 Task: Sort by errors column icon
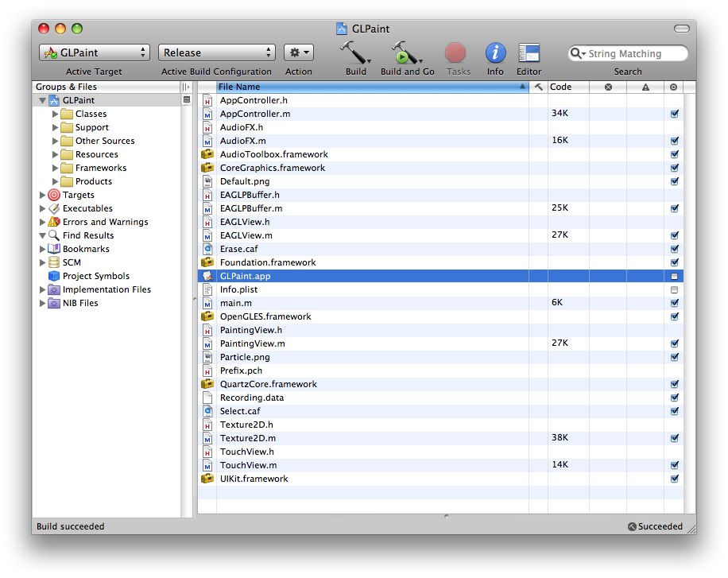[x=608, y=87]
